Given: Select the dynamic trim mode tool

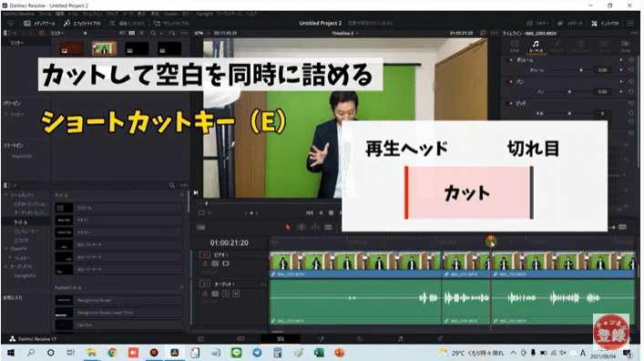Looking at the screenshot, I should [315, 227].
